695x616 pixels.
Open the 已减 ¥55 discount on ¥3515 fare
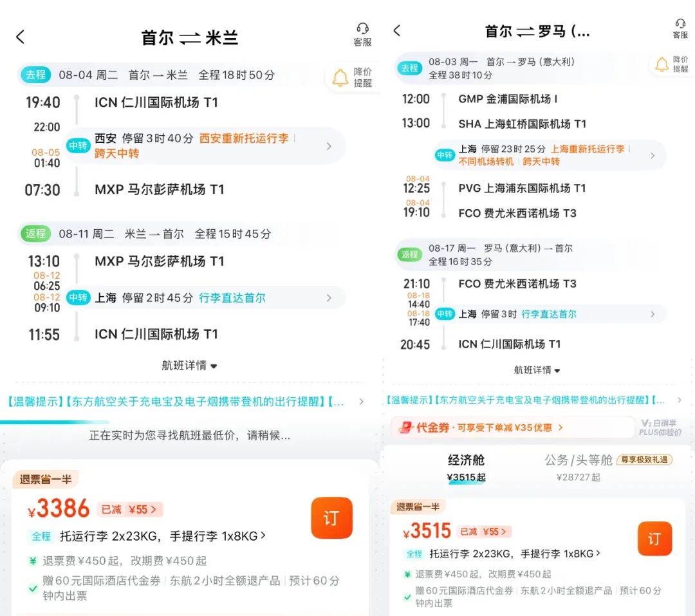click(484, 531)
